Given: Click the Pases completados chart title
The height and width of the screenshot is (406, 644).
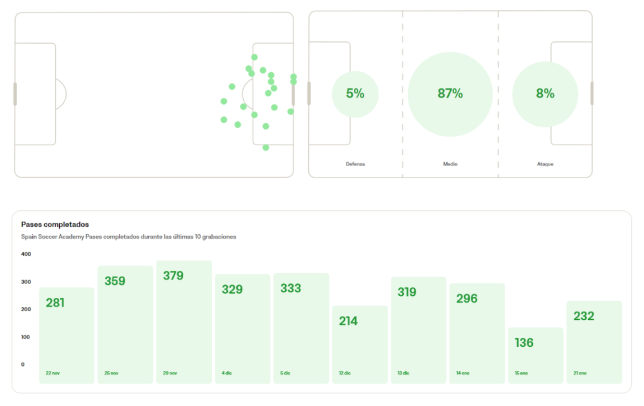Looking at the screenshot, I should click(x=55, y=224).
